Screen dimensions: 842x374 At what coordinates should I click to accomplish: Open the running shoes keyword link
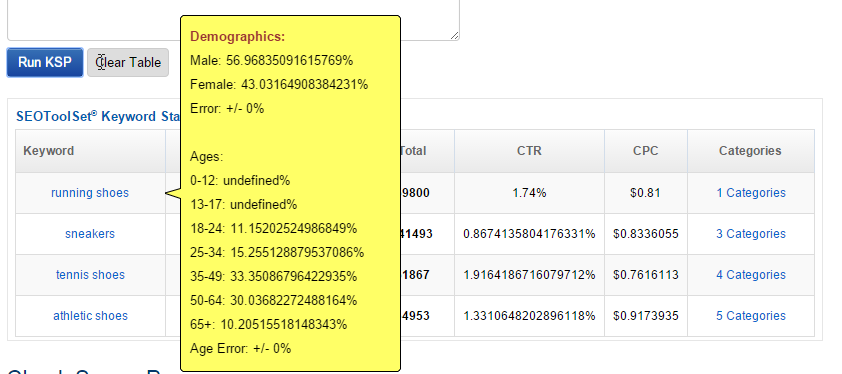coord(90,193)
